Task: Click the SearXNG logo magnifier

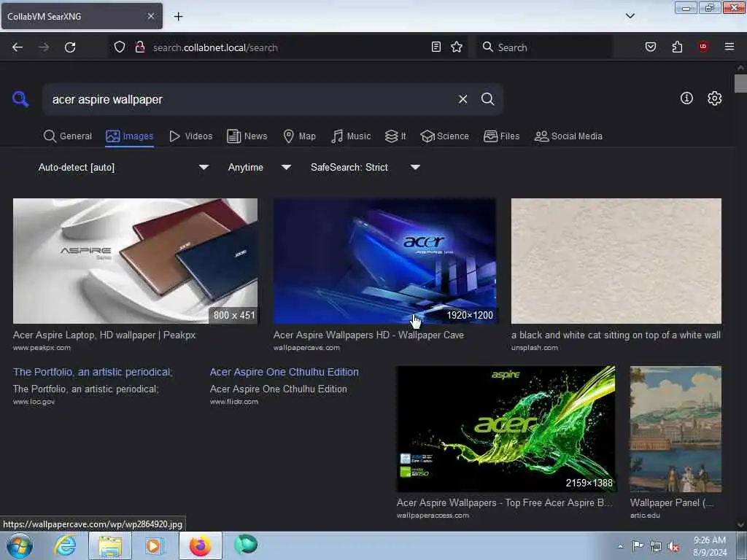Action: [x=20, y=99]
